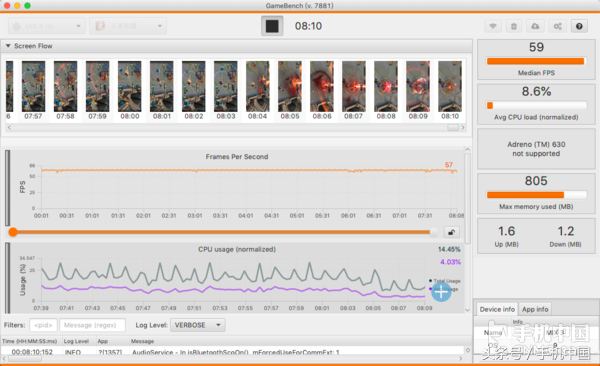Click the Screen Flow right scroll arrow
This screenshot has height=366, width=600.
pyautogui.click(x=463, y=127)
